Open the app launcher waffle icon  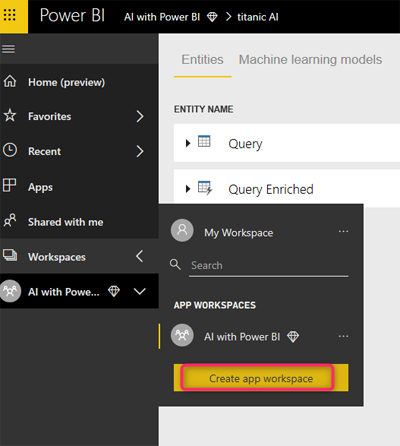pos(10,15)
